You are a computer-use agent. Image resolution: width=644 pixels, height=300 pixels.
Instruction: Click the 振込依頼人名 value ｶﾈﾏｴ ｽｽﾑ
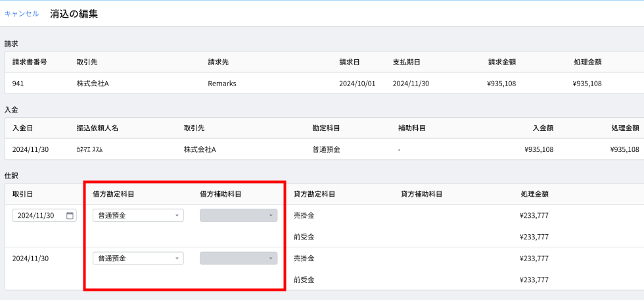point(89,149)
